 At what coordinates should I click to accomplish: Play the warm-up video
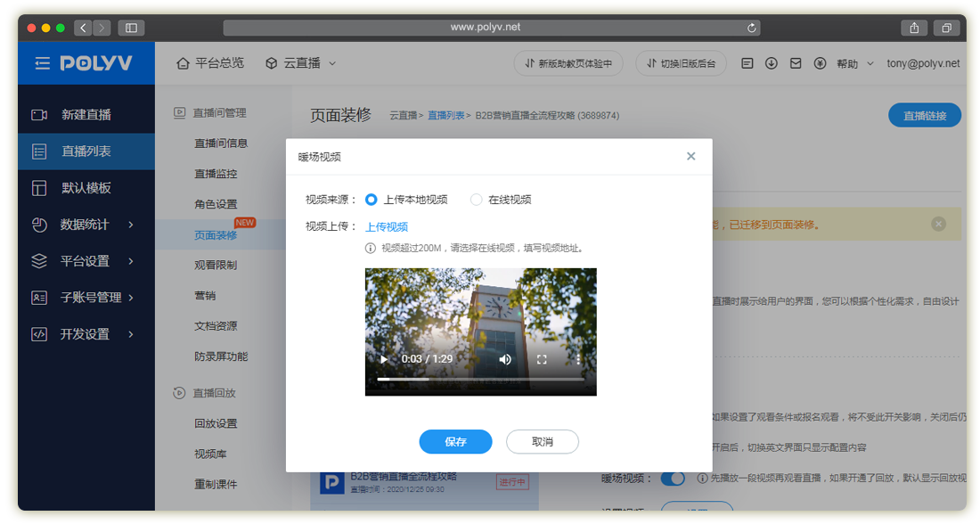pyautogui.click(x=384, y=359)
